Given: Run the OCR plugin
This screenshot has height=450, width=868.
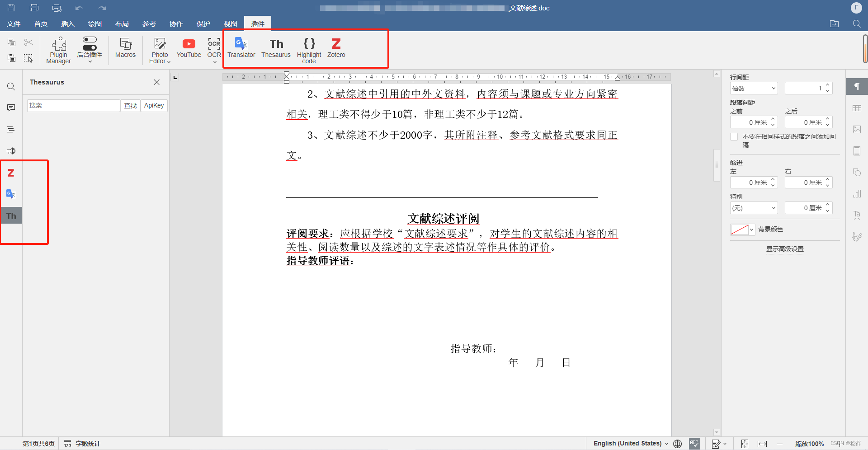Looking at the screenshot, I should point(214,47).
